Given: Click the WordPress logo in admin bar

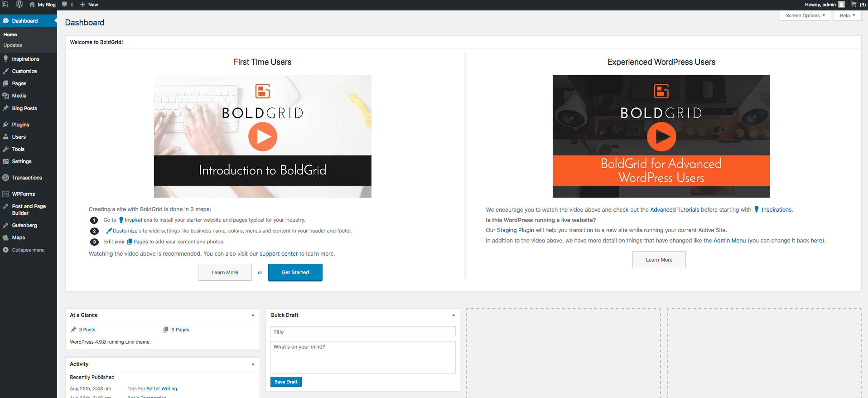Looking at the screenshot, I should 19,5.
